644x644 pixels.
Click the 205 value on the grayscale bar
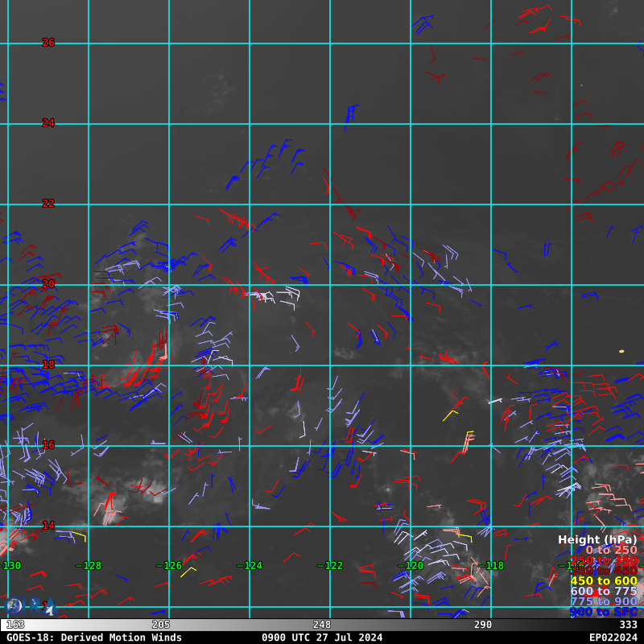(x=161, y=625)
